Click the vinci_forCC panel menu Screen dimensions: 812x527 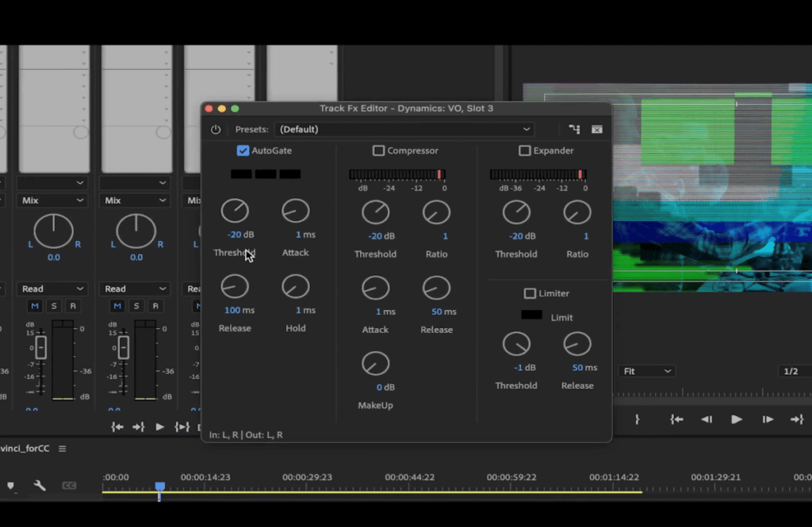[x=63, y=449]
